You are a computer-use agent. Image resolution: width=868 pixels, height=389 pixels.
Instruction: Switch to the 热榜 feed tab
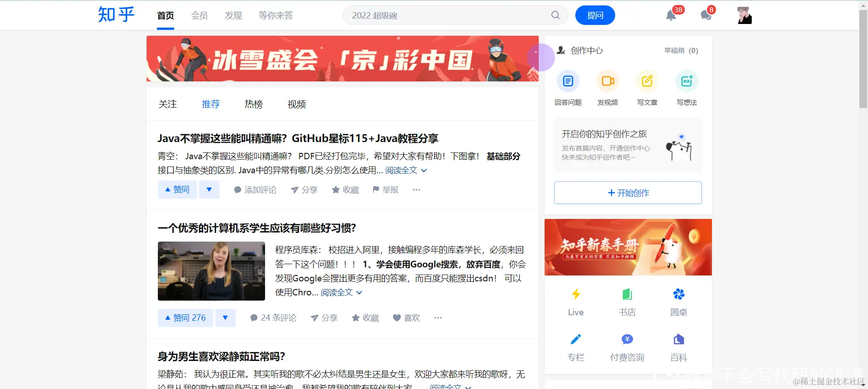pos(254,104)
